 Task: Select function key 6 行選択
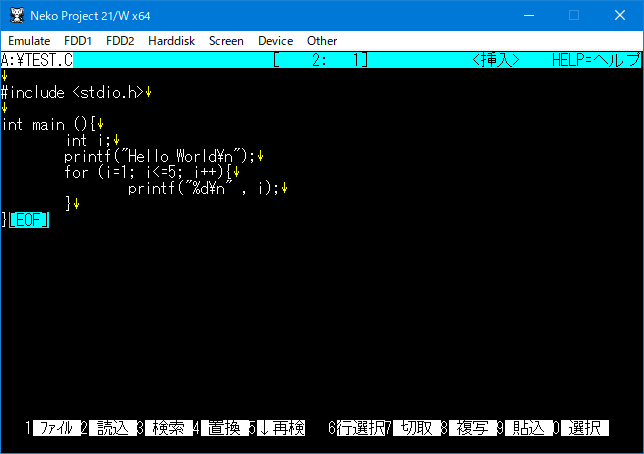pyautogui.click(x=361, y=428)
